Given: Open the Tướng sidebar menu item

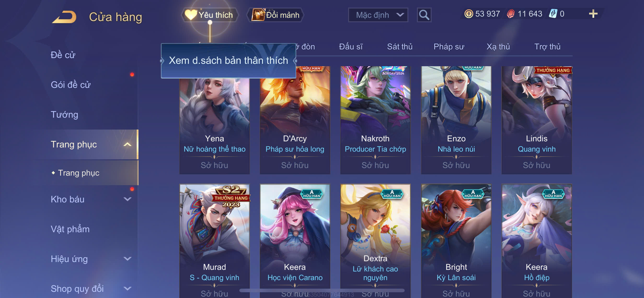Looking at the screenshot, I should [x=64, y=115].
